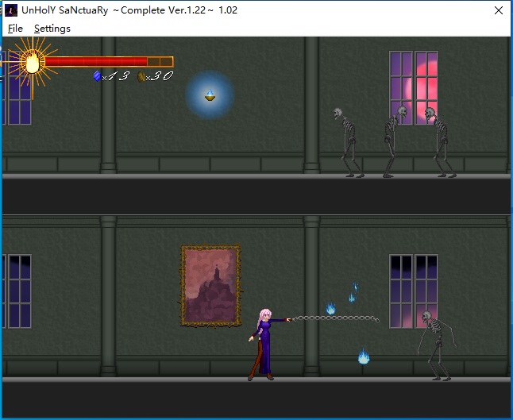Click the extended chain whip
513x420 pixels.
[334, 319]
